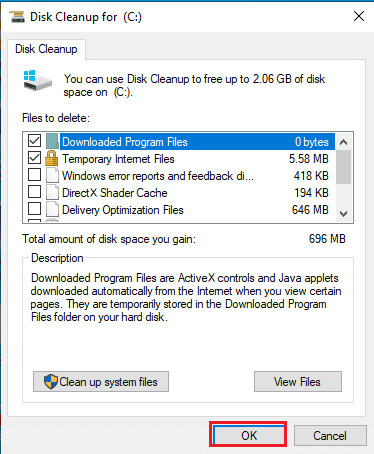Click the file list scroll down arrow
Screen dimensions: 374x454
click(343, 213)
